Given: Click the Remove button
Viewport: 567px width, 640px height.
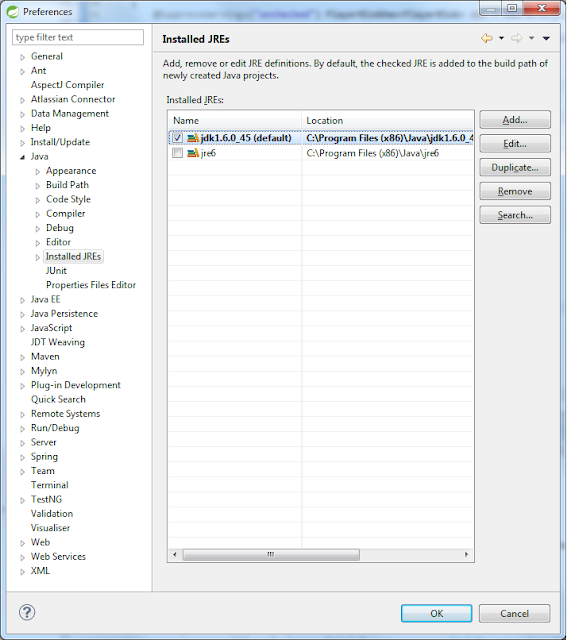Looking at the screenshot, I should coord(515,191).
